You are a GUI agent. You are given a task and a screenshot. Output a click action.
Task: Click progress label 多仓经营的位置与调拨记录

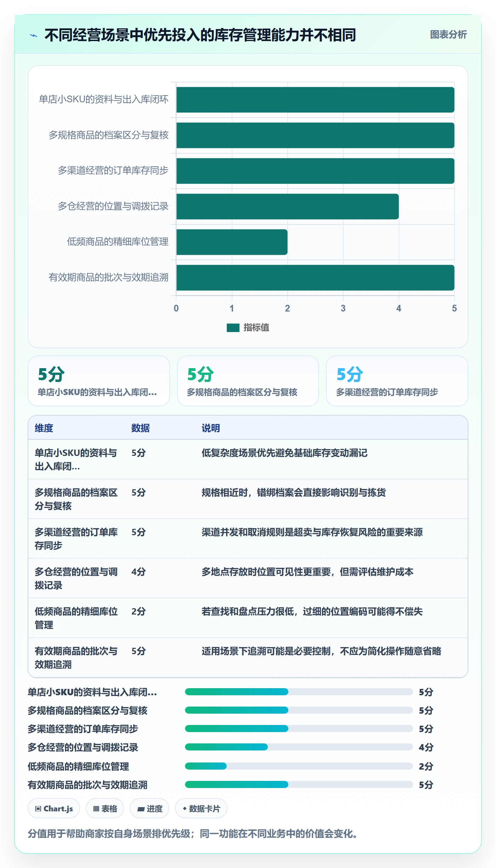pos(83,747)
